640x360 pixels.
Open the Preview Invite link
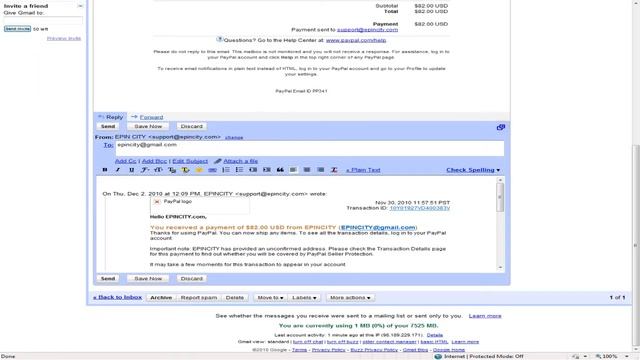(x=64, y=38)
